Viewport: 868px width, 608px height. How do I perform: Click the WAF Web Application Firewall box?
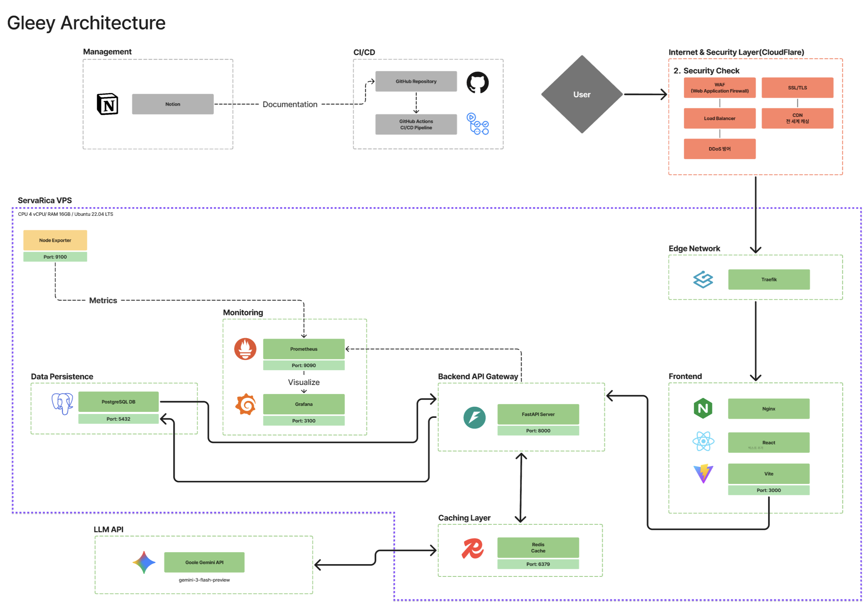(x=720, y=88)
